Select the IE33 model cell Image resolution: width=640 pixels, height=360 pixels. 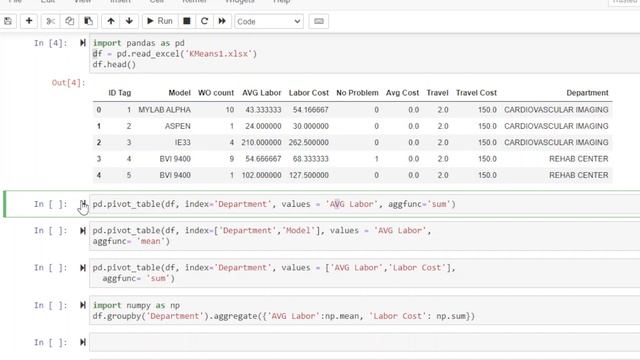click(182, 142)
